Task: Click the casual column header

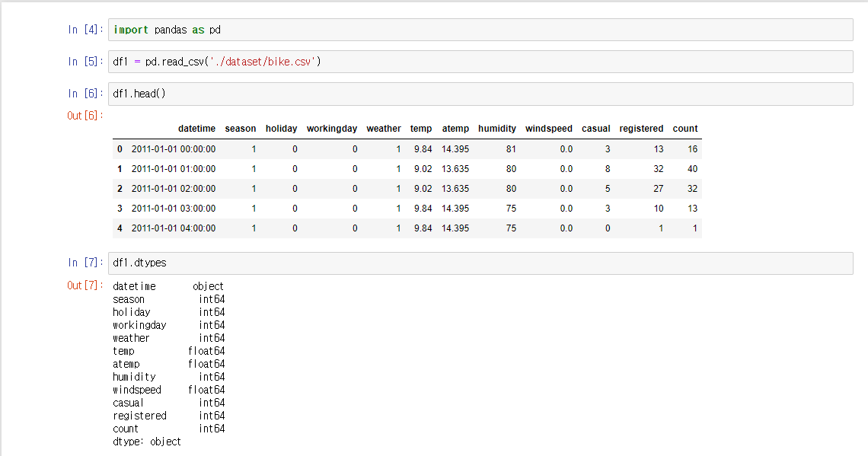Action: click(x=595, y=129)
